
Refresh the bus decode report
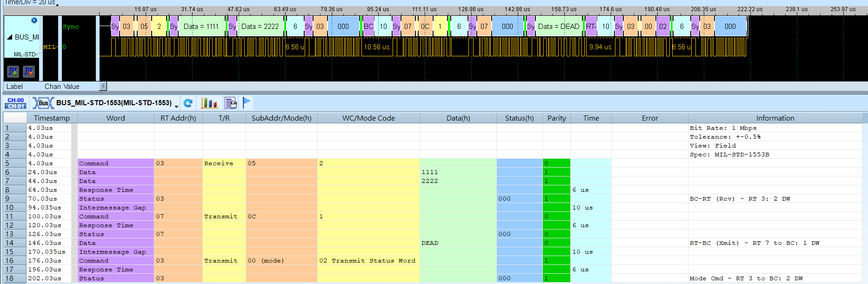coord(188,103)
